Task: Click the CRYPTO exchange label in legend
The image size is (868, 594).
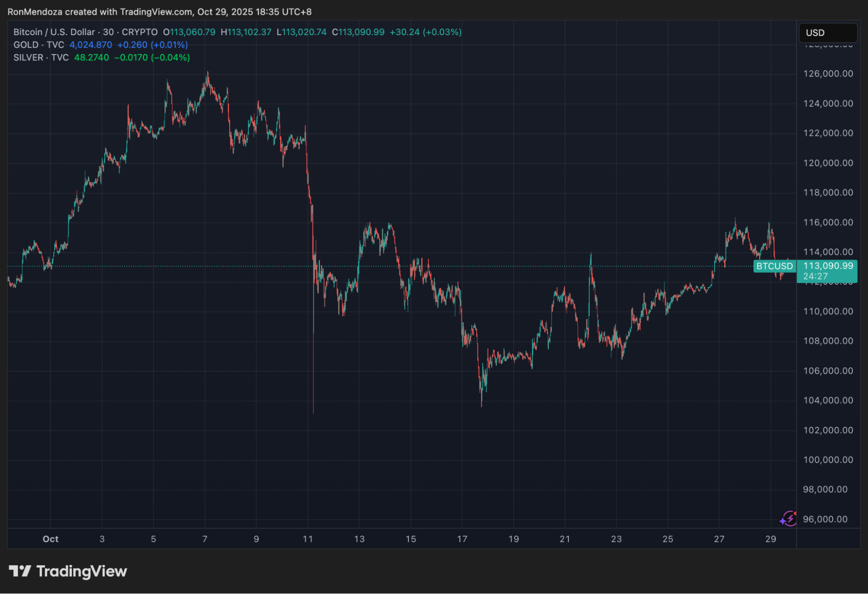Action: click(x=139, y=32)
